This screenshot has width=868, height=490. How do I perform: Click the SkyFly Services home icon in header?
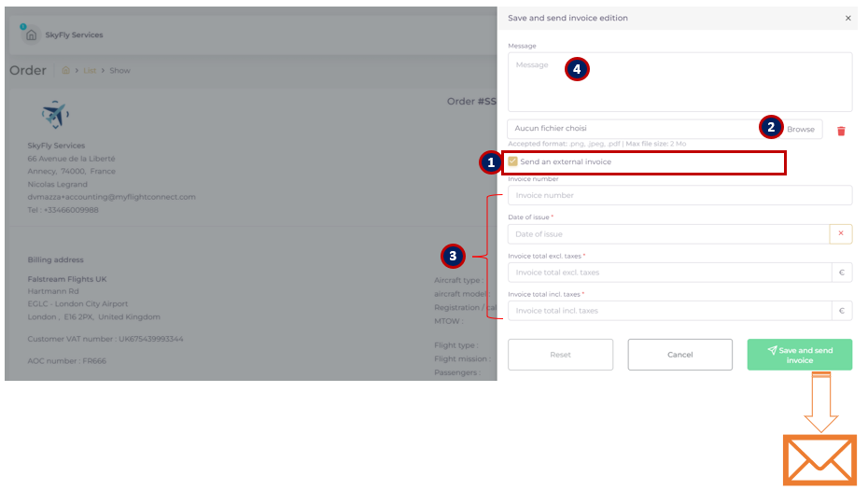coord(32,35)
